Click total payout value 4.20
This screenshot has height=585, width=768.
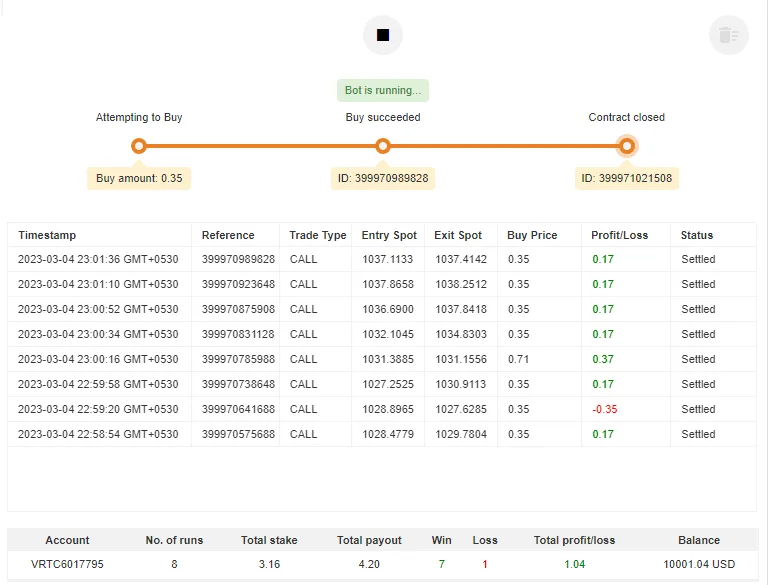[x=369, y=564]
